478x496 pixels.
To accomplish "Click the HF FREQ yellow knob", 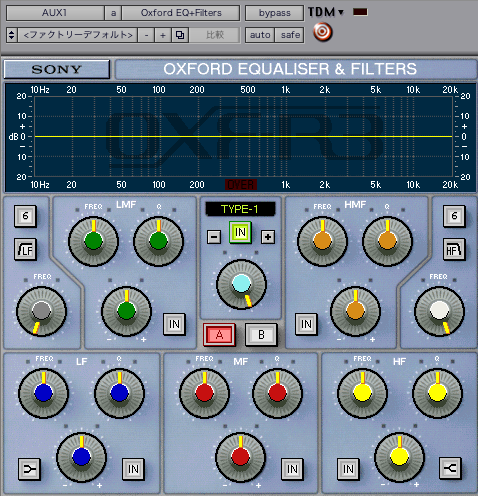I will [x=362, y=393].
